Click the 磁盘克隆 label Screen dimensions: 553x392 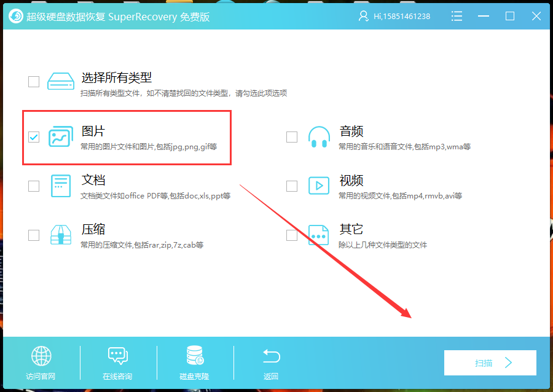(x=194, y=377)
